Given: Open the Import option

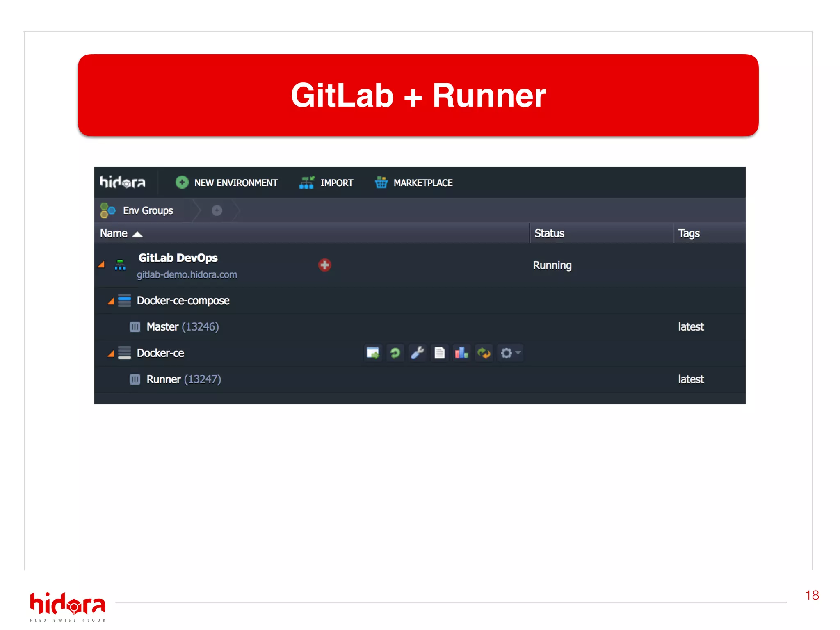Looking at the screenshot, I should 337,183.
